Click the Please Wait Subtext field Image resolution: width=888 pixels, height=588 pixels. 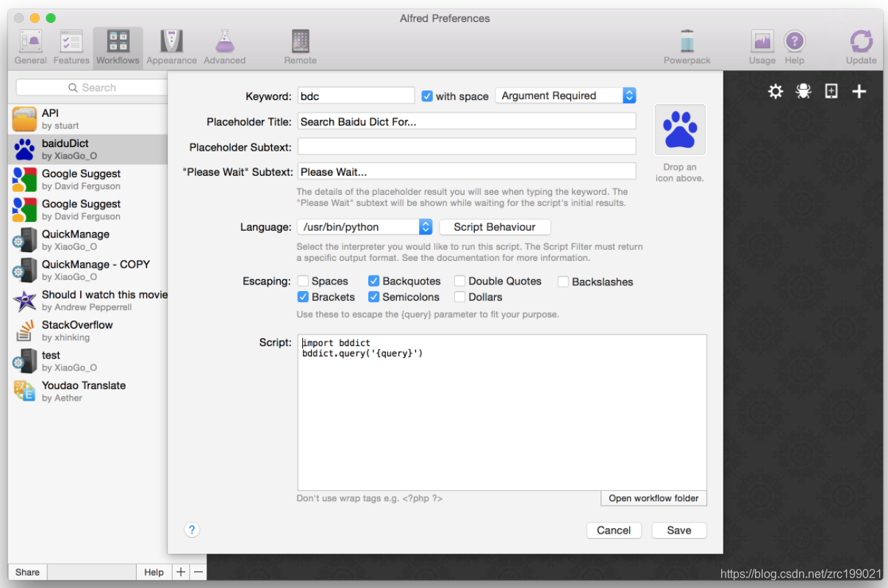(x=467, y=171)
